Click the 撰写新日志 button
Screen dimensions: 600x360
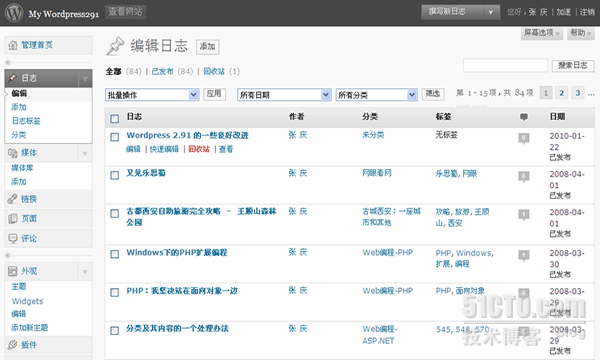[453, 12]
